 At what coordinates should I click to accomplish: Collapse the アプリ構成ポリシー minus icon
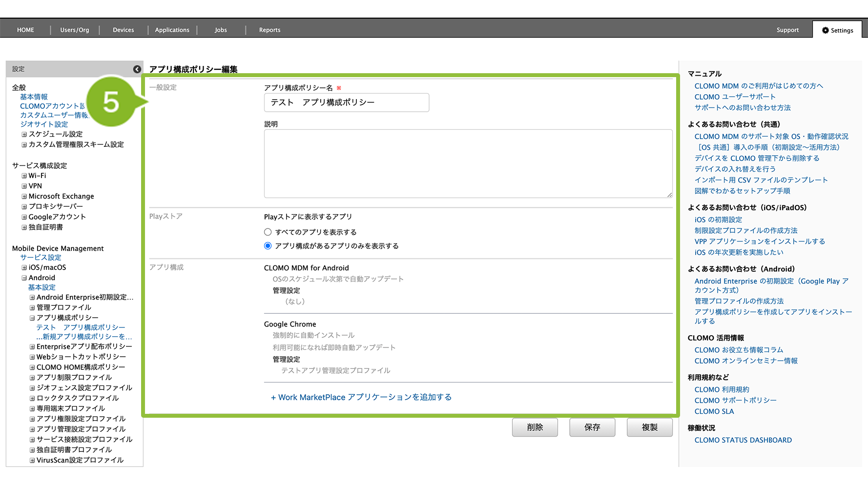pyautogui.click(x=32, y=318)
